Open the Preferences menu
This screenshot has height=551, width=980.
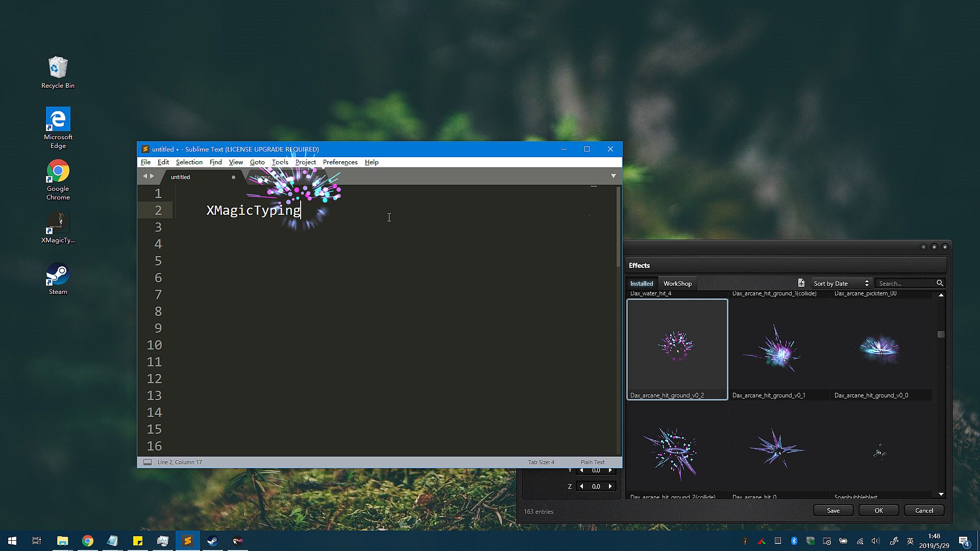point(340,162)
